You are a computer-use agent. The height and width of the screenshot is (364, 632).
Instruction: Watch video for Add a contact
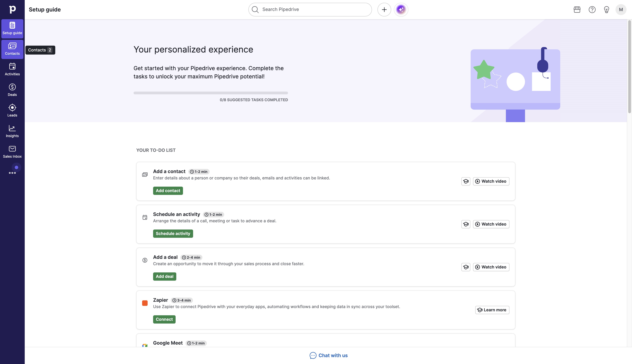click(491, 181)
